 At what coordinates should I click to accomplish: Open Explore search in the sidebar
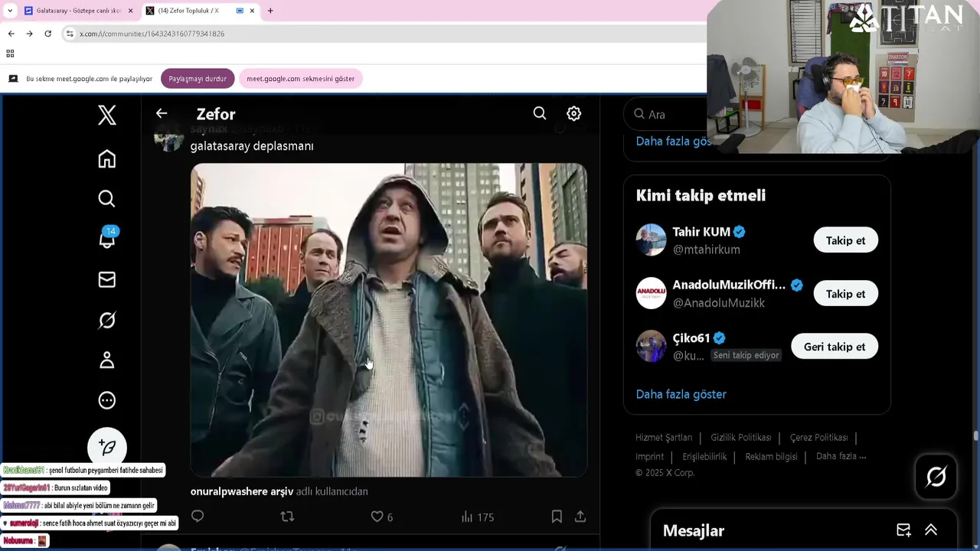(107, 199)
